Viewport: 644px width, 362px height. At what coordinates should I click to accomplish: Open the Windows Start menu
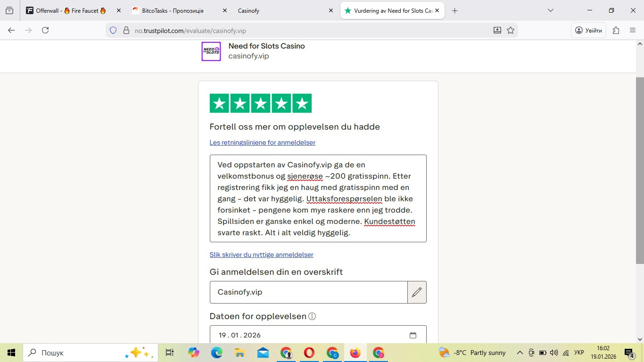tap(11, 353)
